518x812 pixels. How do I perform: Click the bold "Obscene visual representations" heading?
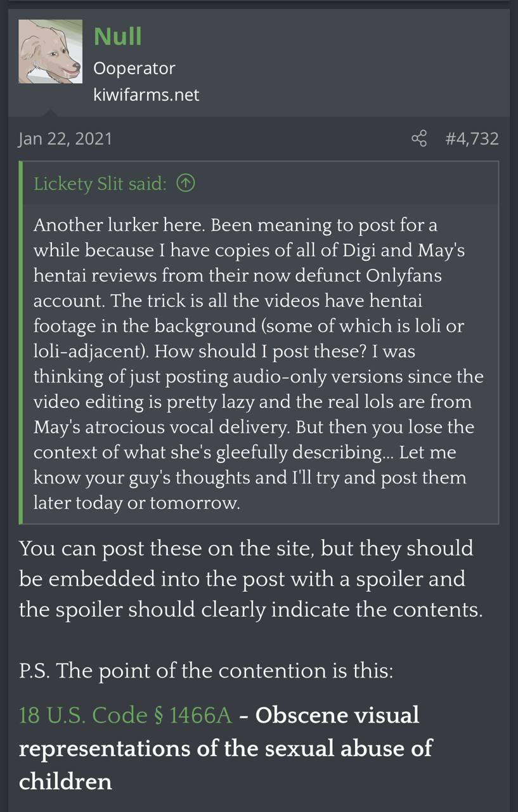[x=219, y=731]
